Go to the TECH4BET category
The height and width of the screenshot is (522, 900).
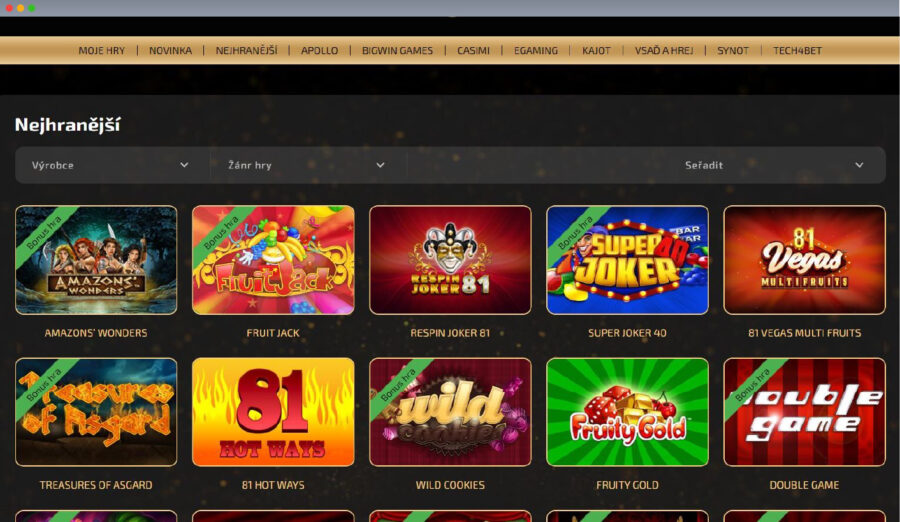click(797, 51)
